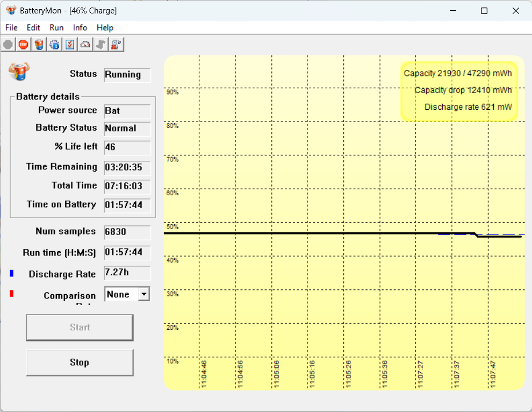Click the Capacity 21930 / 47290 mWh text
This screenshot has height=412, width=532.
coord(458,73)
